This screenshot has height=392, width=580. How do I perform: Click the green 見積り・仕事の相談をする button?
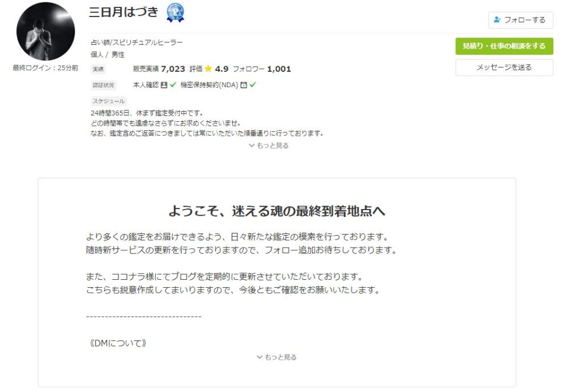click(504, 46)
